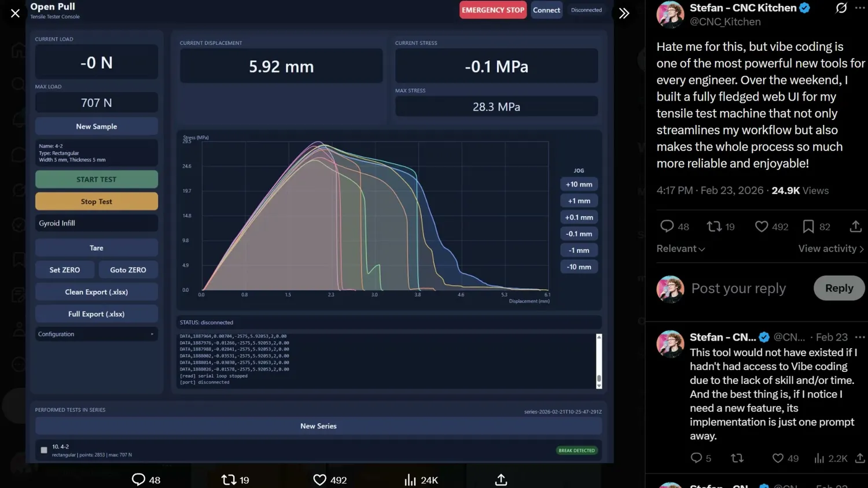Open View activity for the tweet
The height and width of the screenshot is (488, 868).
tap(831, 249)
